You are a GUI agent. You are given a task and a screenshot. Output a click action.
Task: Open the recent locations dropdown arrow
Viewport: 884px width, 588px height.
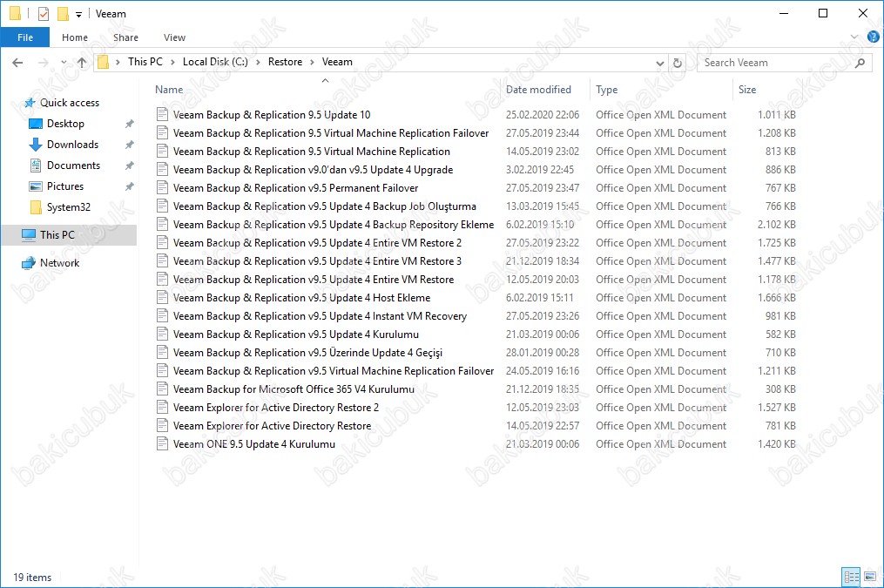[x=64, y=63]
